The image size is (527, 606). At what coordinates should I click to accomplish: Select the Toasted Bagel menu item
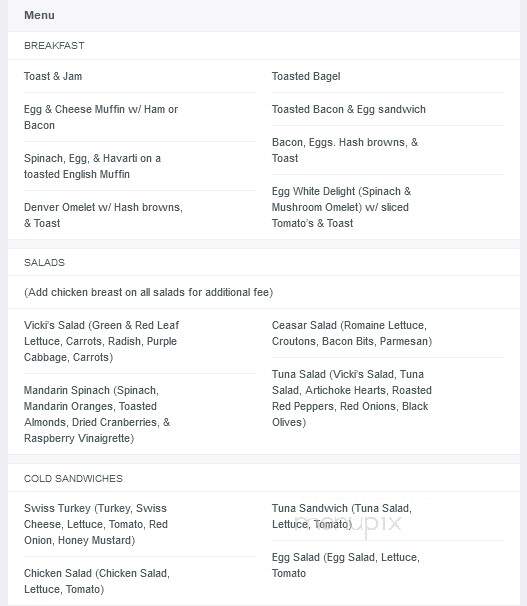(306, 76)
